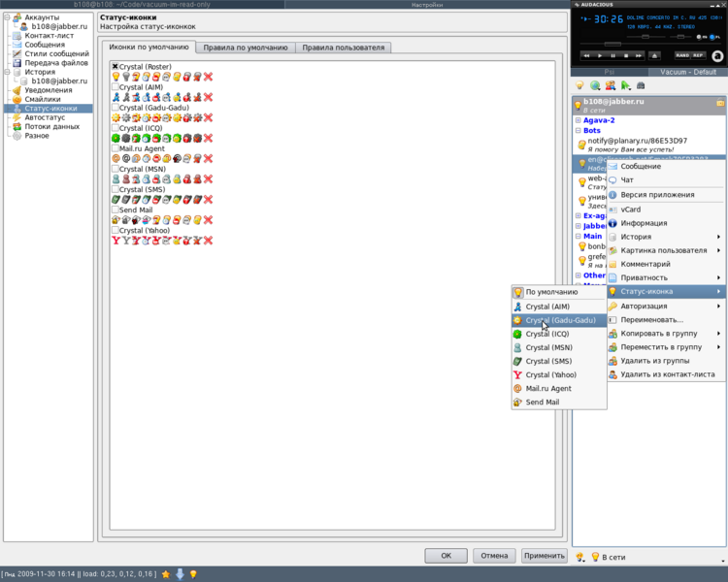Uncheck the Crystal (Roster) checkbox
The image size is (728, 582).
tap(116, 67)
